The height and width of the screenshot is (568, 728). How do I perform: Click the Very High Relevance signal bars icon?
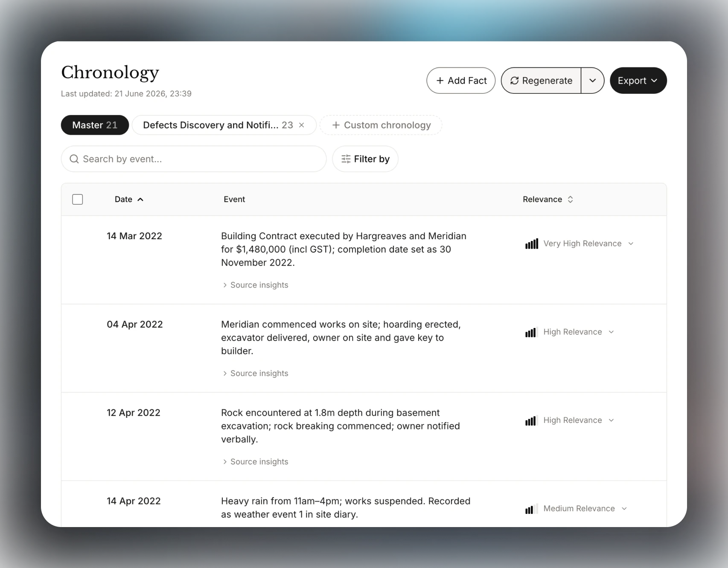point(532,243)
